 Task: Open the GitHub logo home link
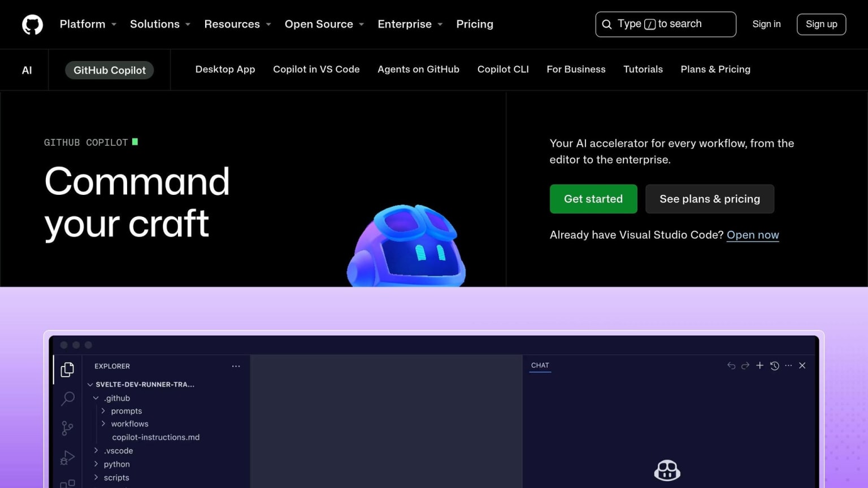tap(32, 24)
